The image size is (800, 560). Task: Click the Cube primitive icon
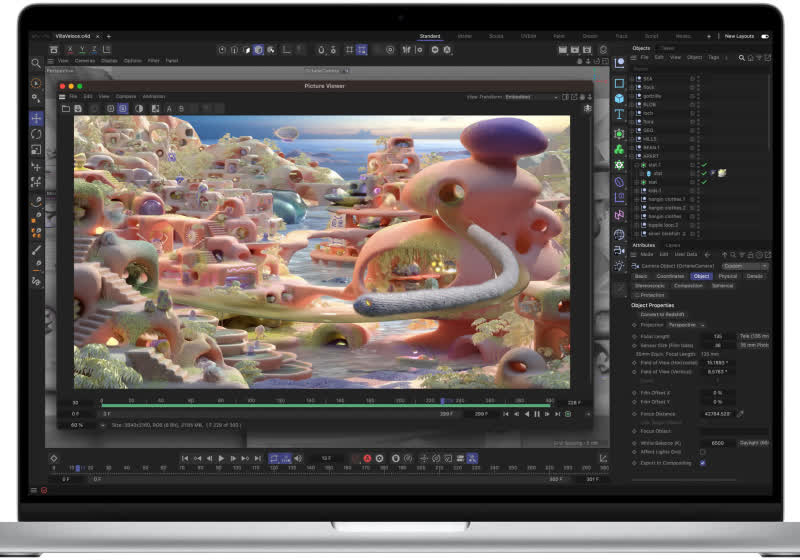[x=620, y=99]
